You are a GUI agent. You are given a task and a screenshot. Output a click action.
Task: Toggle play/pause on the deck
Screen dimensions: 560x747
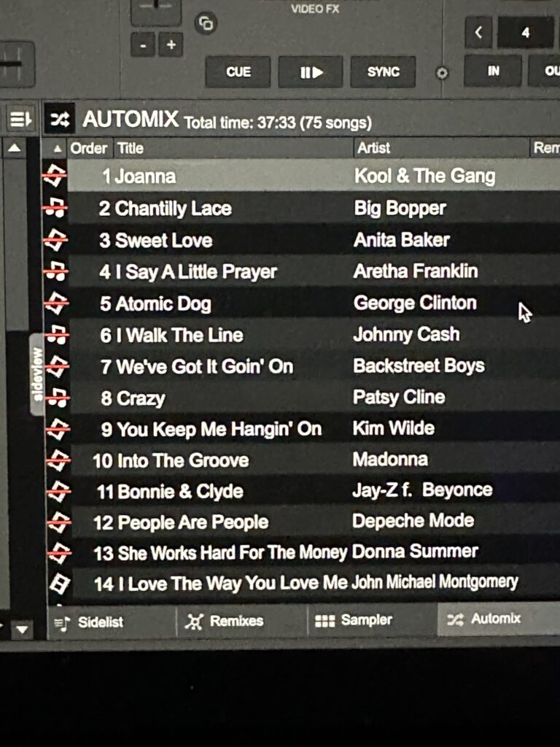tap(311, 72)
